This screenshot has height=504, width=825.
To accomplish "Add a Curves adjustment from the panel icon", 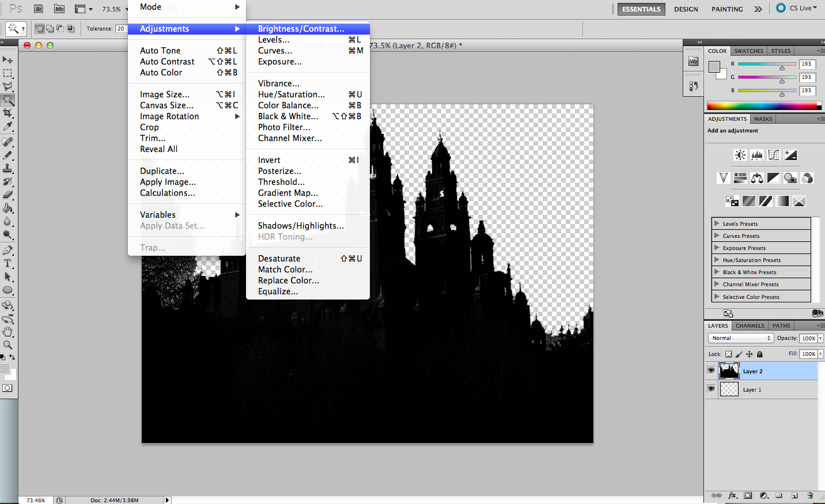I will click(774, 155).
